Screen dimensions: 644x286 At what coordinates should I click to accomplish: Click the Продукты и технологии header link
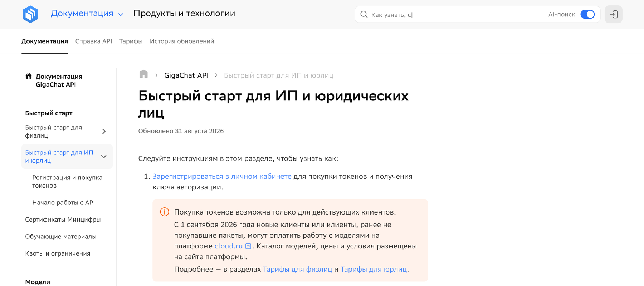tap(184, 13)
